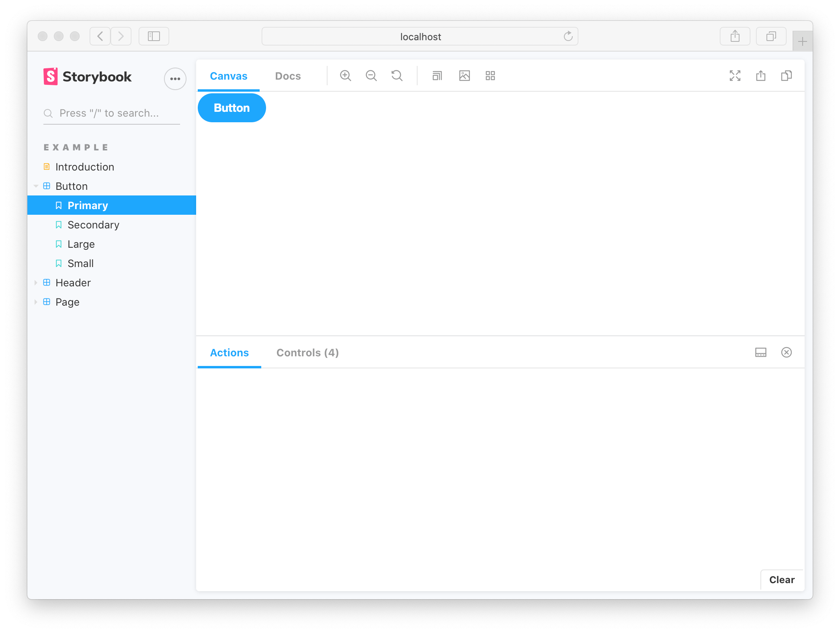
Task: Select the Secondary button story
Action: 93,225
